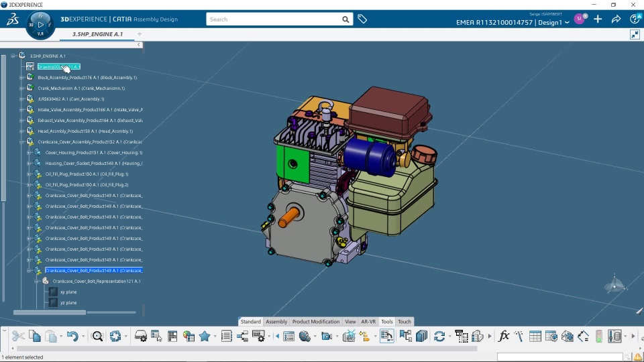Click the plus button to add content

click(598, 19)
